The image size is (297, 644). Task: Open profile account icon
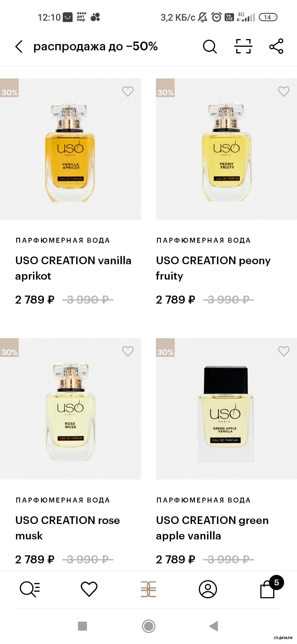pyautogui.click(x=208, y=589)
